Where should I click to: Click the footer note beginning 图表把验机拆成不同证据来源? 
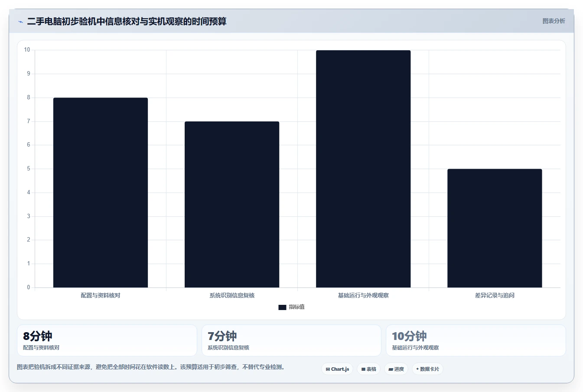click(x=151, y=367)
